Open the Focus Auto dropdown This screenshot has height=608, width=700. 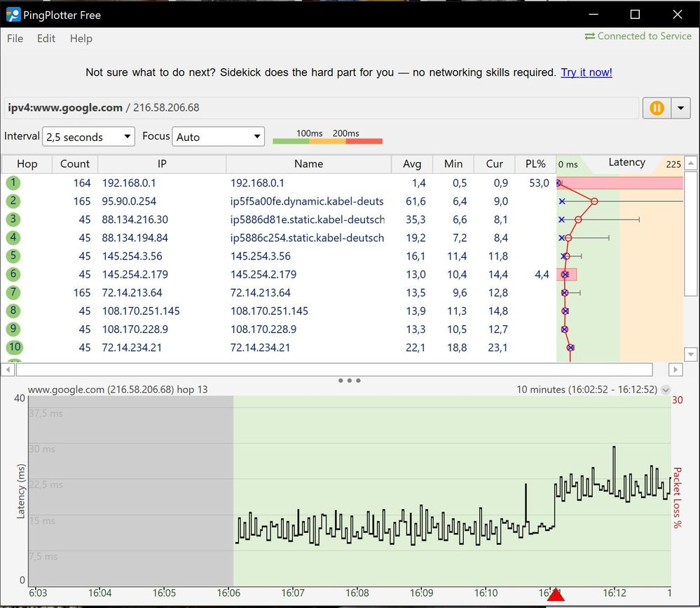pos(219,137)
